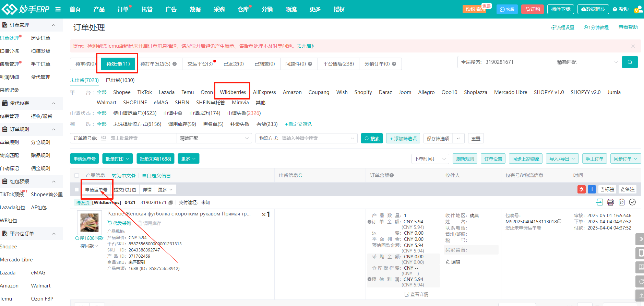Click the floating double-chevron collapse button

[x=640, y=239]
